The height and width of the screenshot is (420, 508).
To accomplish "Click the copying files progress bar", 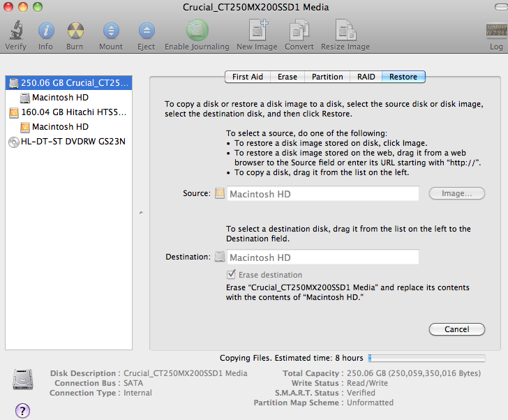I will (x=426, y=358).
